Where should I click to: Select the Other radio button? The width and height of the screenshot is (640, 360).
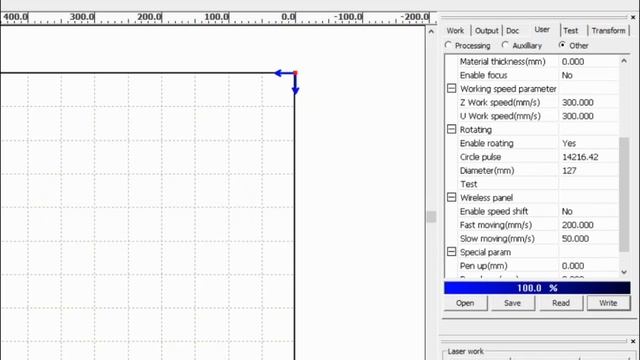[x=562, y=45]
